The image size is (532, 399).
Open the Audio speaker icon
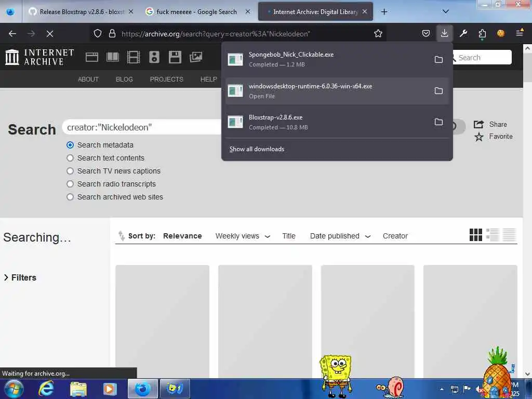(154, 57)
